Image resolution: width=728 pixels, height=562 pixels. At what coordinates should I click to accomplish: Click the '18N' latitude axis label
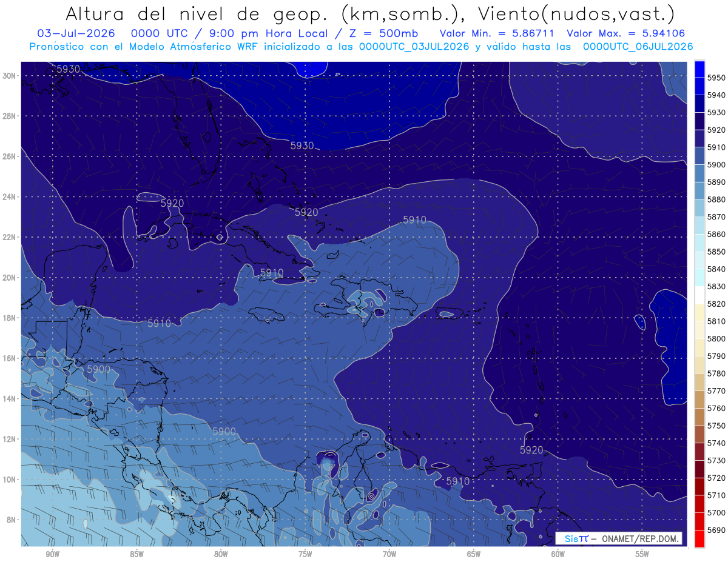(10, 318)
